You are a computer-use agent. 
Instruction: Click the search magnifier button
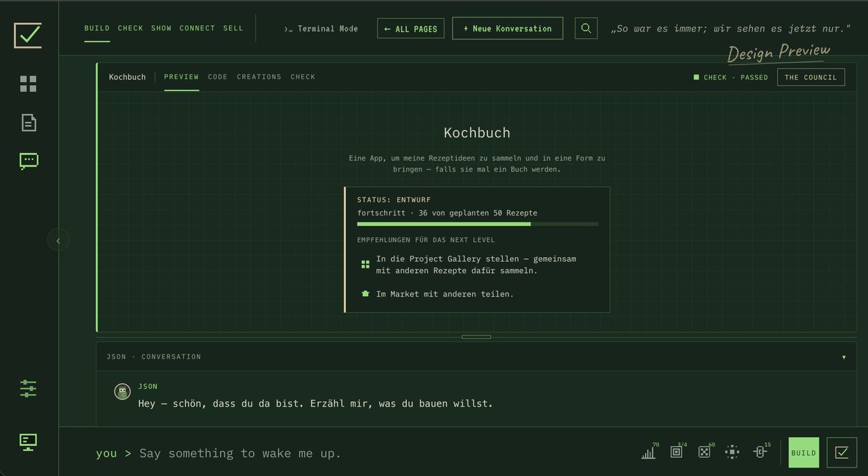[586, 28]
